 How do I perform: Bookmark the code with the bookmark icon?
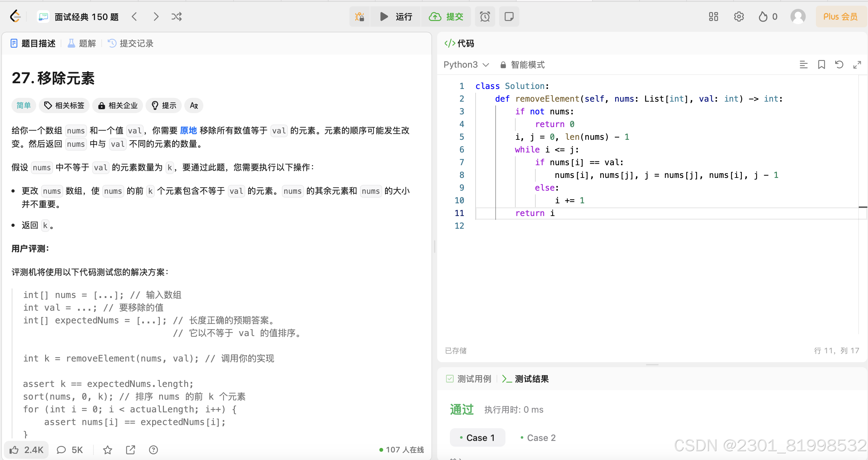[822, 64]
